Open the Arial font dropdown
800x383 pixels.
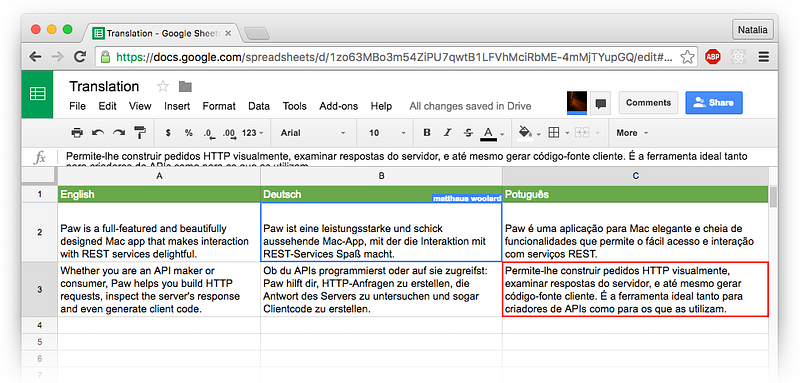[313, 133]
